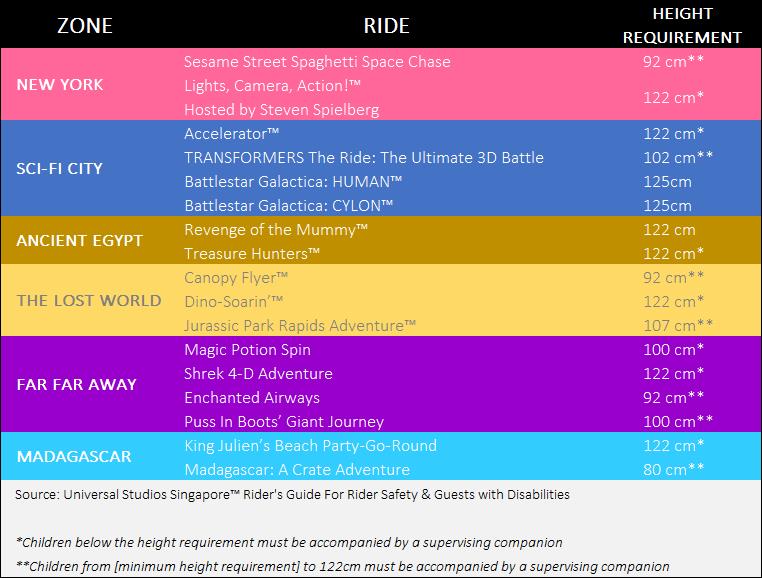Click 125cm height for Battlestar Galactica CYLON

click(667, 206)
